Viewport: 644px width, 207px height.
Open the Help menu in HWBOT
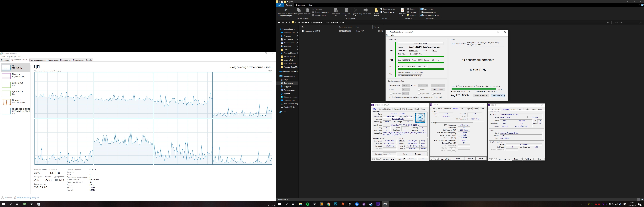pyautogui.click(x=392, y=35)
